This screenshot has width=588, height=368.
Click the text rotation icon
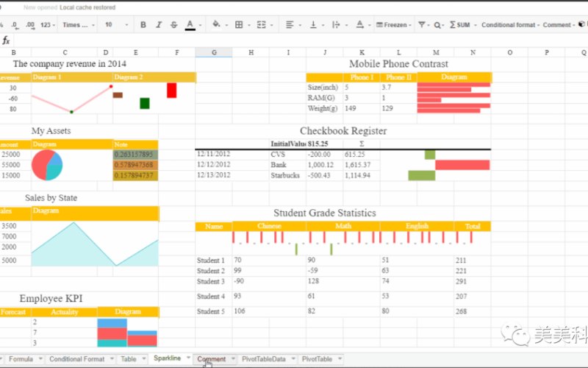[x=359, y=25]
